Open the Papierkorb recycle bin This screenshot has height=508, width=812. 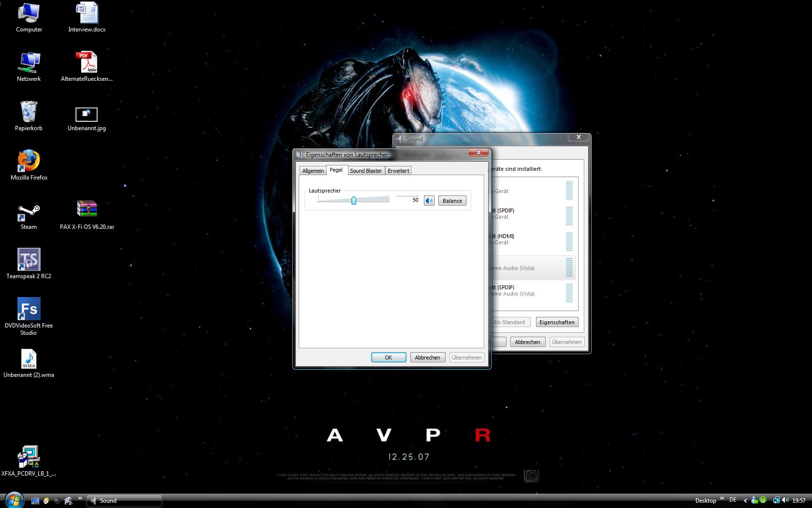(x=29, y=117)
